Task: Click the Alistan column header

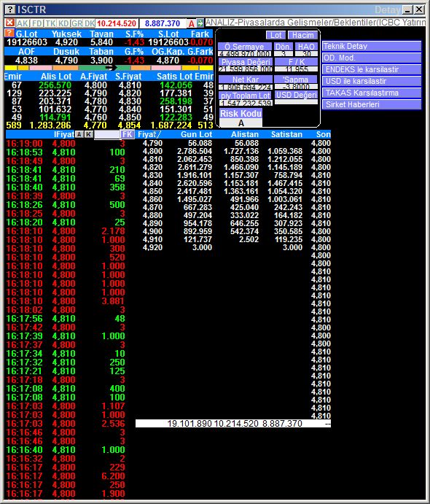Action: 245,134
